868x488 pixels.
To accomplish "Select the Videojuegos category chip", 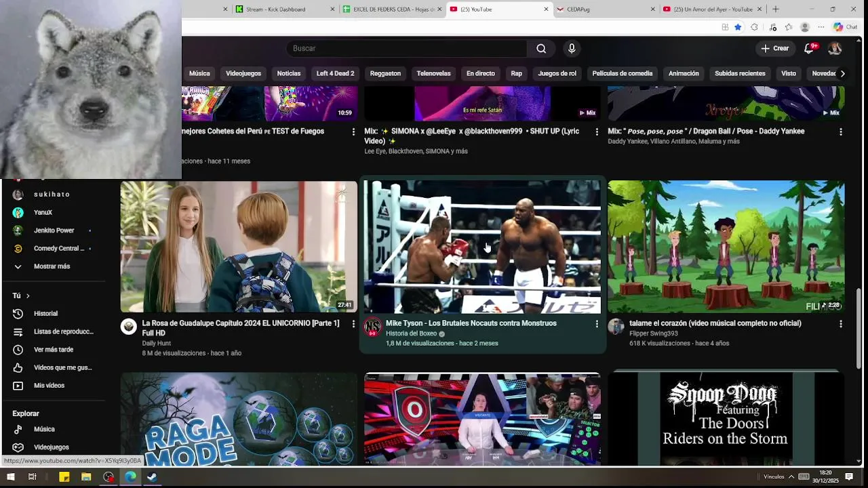I will [x=243, y=73].
